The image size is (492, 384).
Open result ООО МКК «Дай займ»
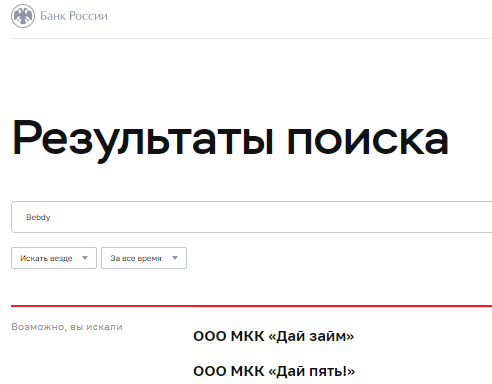point(273,336)
